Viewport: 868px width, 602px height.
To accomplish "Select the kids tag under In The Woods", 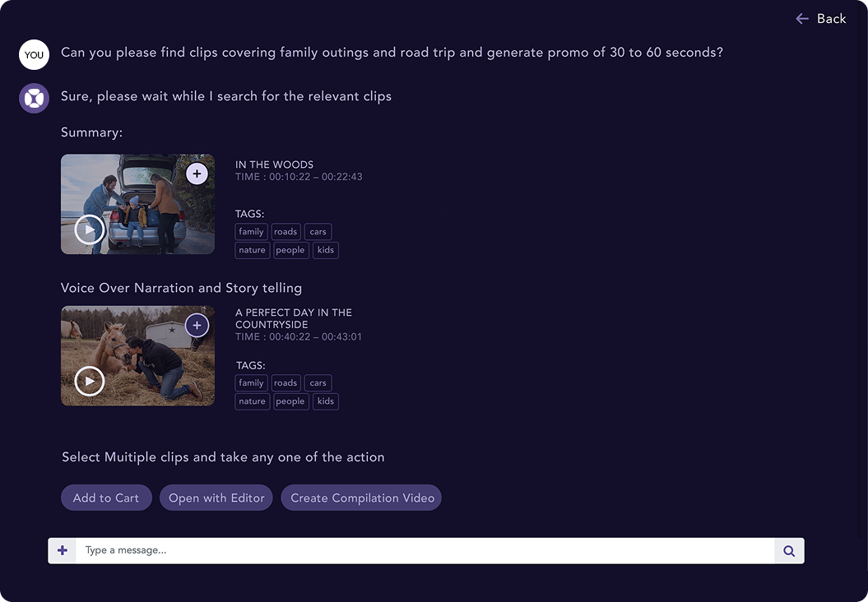I will 326,250.
